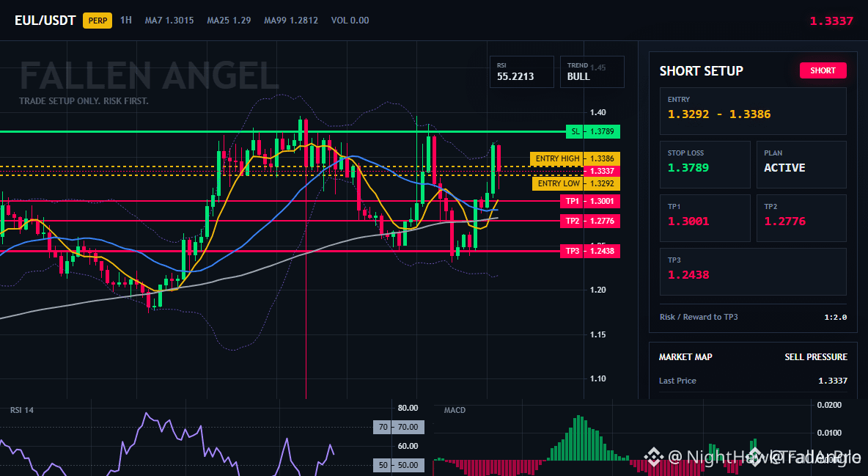Click the MA25 1.29 indicator label

[229, 20]
